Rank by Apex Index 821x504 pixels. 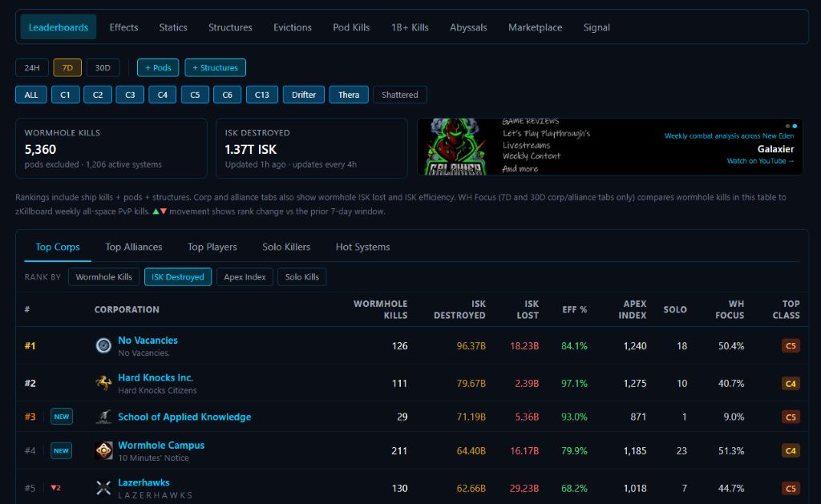point(245,277)
